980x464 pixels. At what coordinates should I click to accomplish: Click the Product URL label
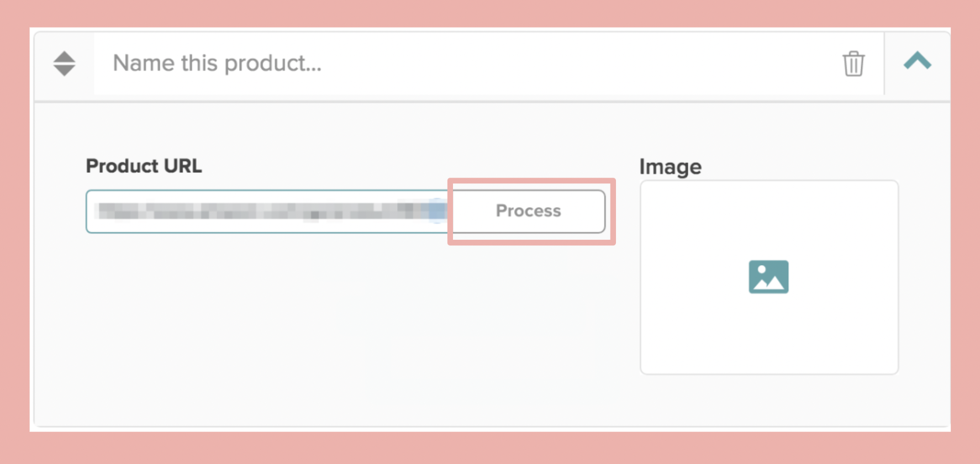pos(144,166)
